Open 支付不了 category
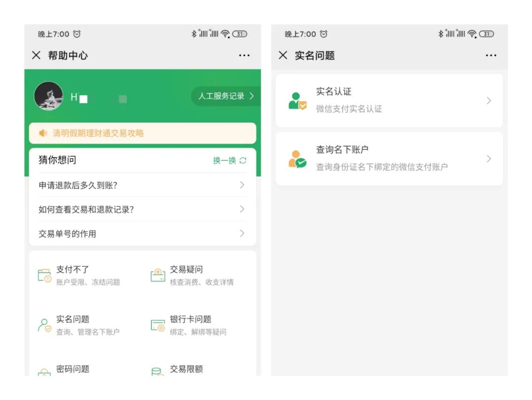Screen dimensions: 532x400 click(79, 275)
